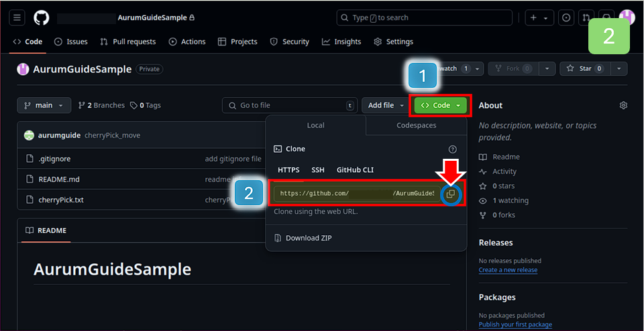Open repository Settings tab
This screenshot has height=331, width=644.
coord(393,42)
